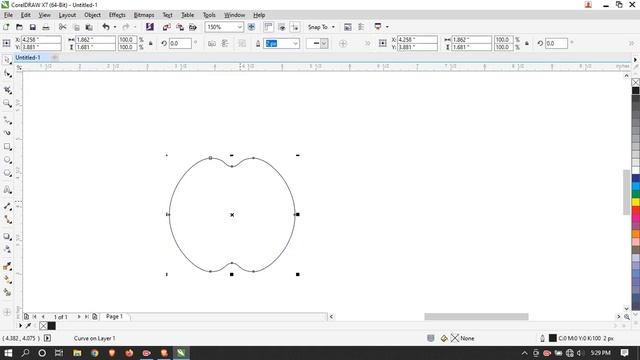Click the Export icon
Screen dimensions: 640x360
[x=180, y=27]
